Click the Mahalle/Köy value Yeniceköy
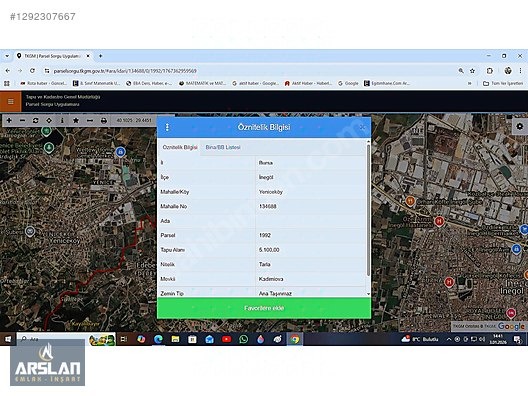The image size is (528, 396). 271,192
